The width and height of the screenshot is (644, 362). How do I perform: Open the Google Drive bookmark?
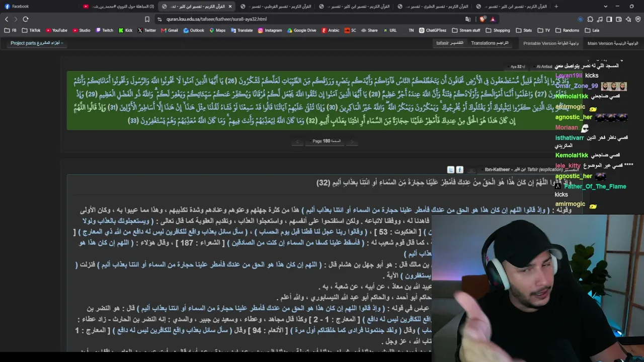click(302, 30)
